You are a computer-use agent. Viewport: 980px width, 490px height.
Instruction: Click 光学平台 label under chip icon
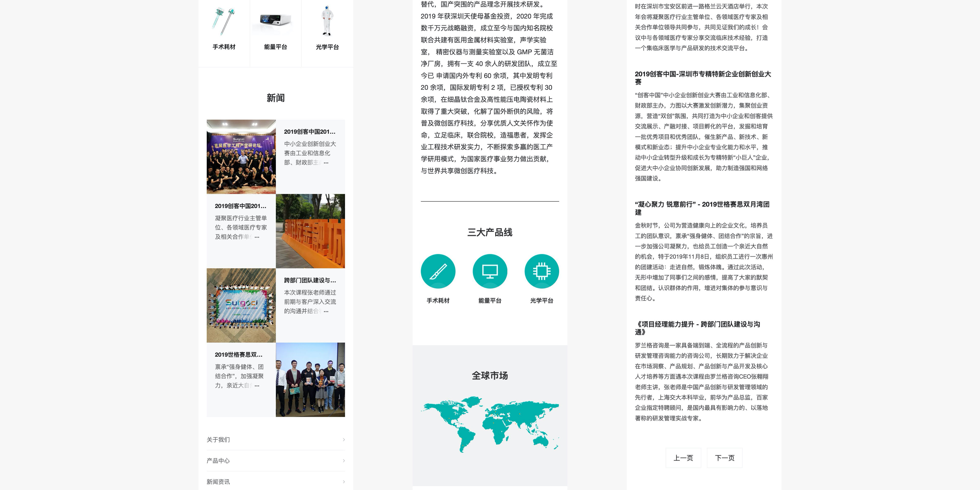tap(542, 301)
